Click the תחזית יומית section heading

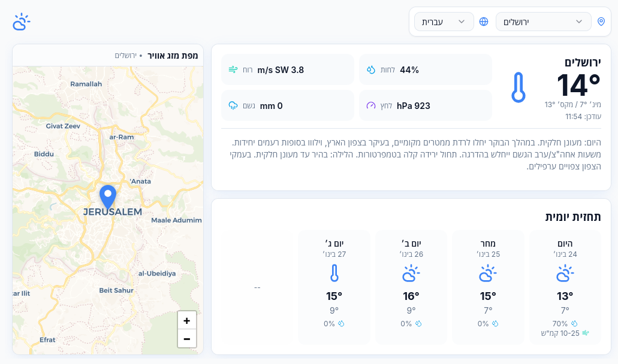pos(572,217)
